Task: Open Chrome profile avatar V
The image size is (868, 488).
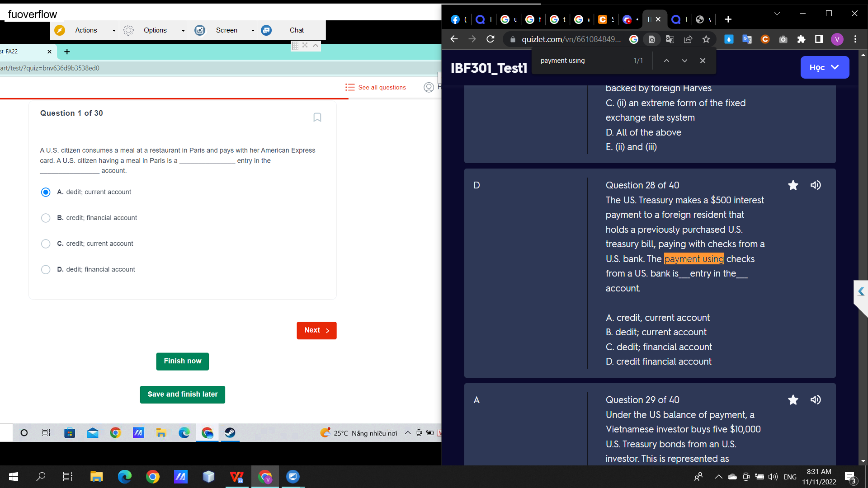Action: (x=837, y=39)
